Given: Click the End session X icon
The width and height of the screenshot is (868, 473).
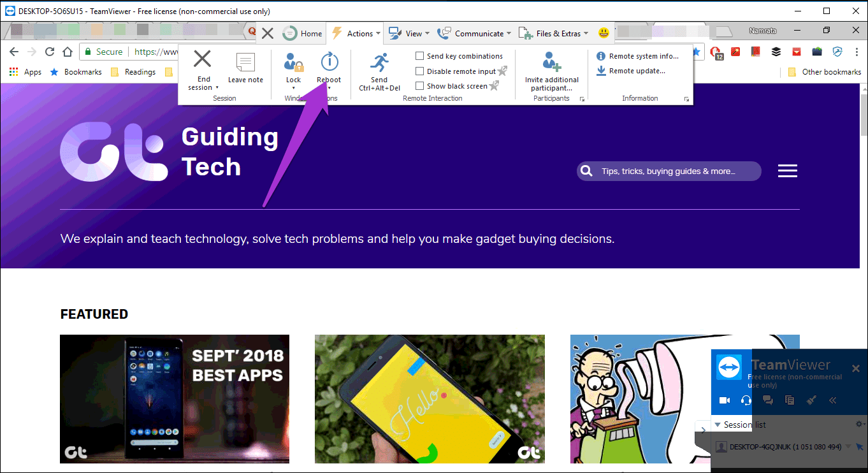Looking at the screenshot, I should coord(203,59).
